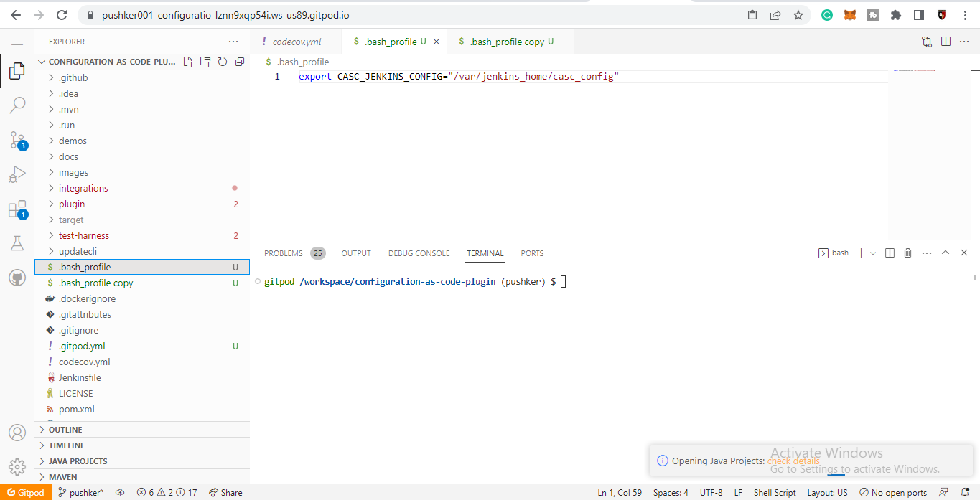The width and height of the screenshot is (980, 500).
Task: Open the check details notification link
Action: tap(793, 461)
